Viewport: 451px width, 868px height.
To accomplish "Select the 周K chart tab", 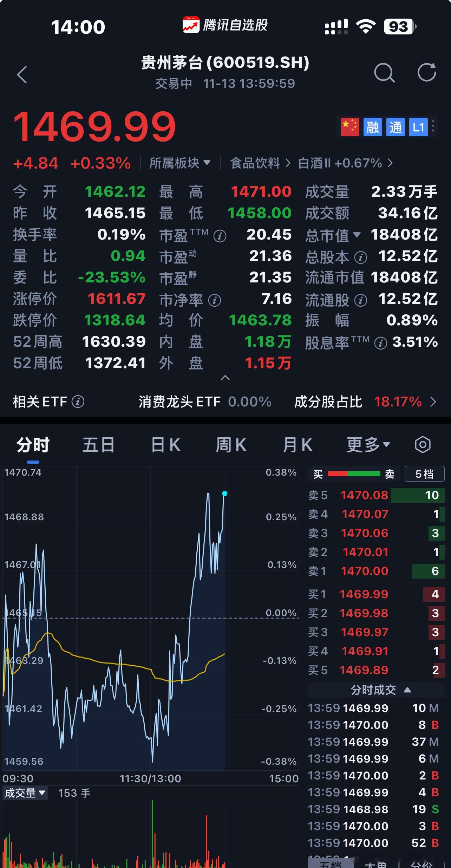I will [231, 445].
